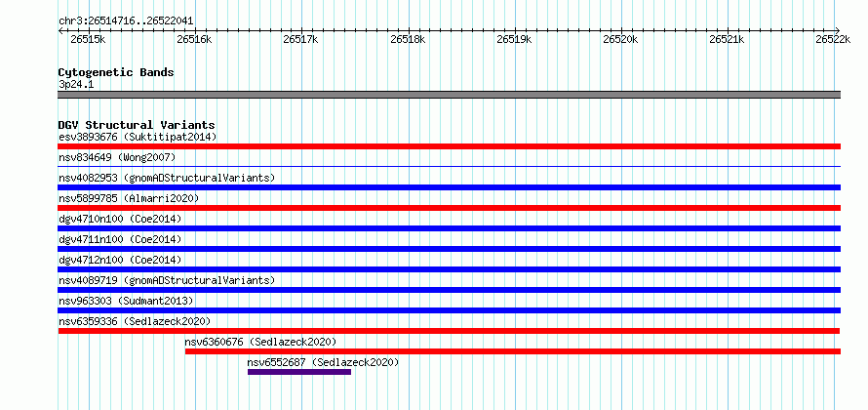Select the blue dgv4710n100 bar
868x410 pixels.
[x=450, y=228]
